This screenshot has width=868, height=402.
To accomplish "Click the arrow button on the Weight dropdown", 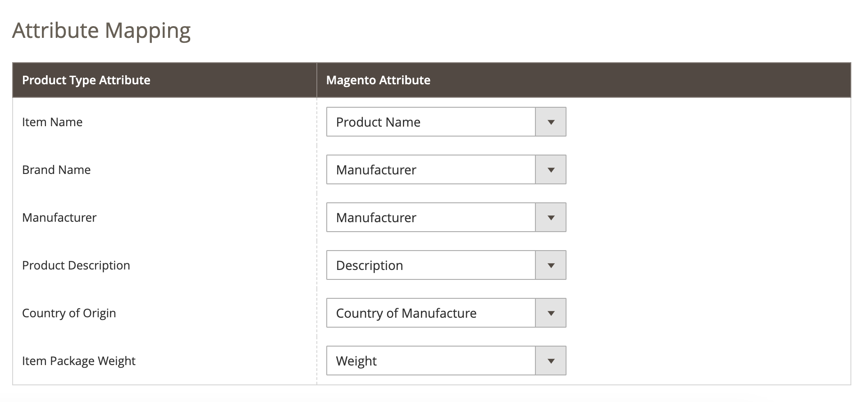I will coord(550,361).
